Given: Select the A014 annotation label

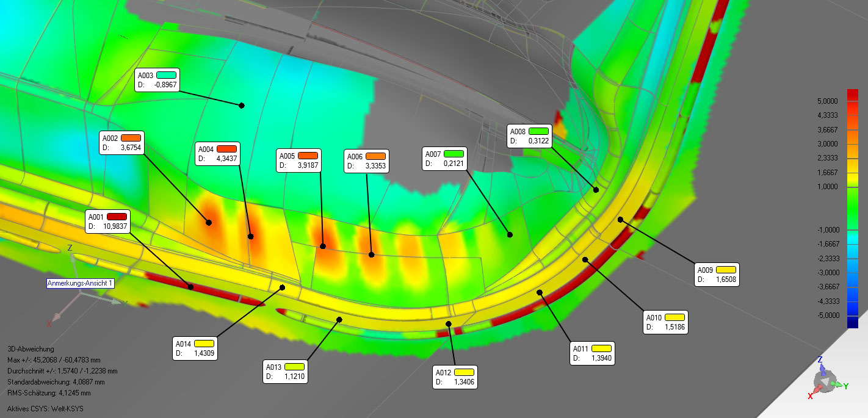Looking at the screenshot, I should coord(195,348).
